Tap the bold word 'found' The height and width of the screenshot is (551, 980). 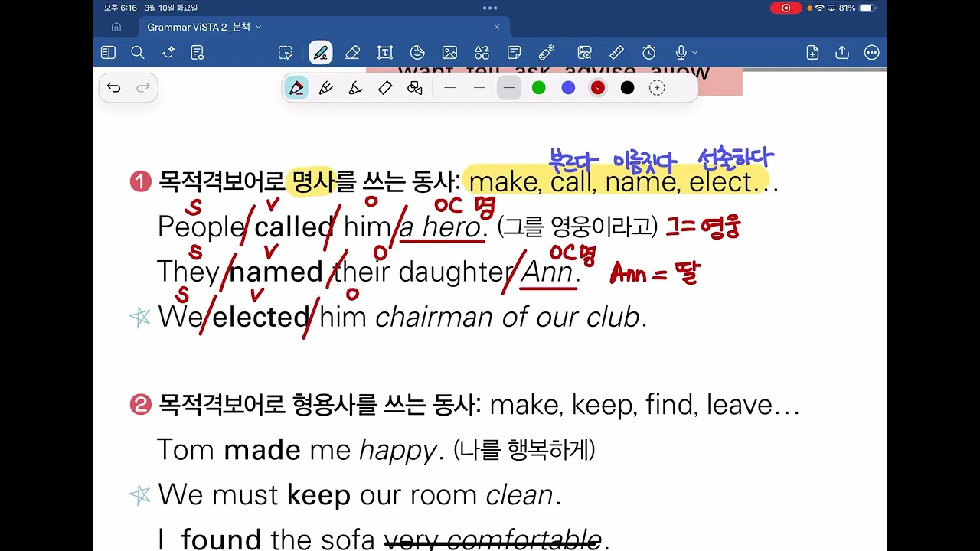coord(221,539)
